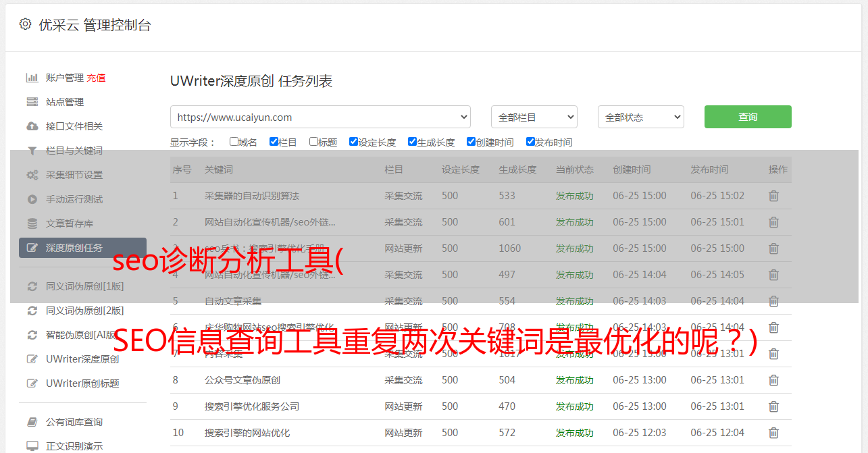Click the edit icon for 深度原创任务
This screenshot has height=453, width=868.
tap(32, 248)
